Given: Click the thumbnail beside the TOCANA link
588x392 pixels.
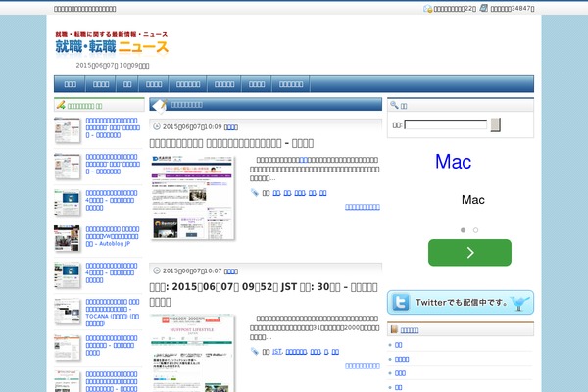Looking at the screenshot, I should tap(67, 311).
